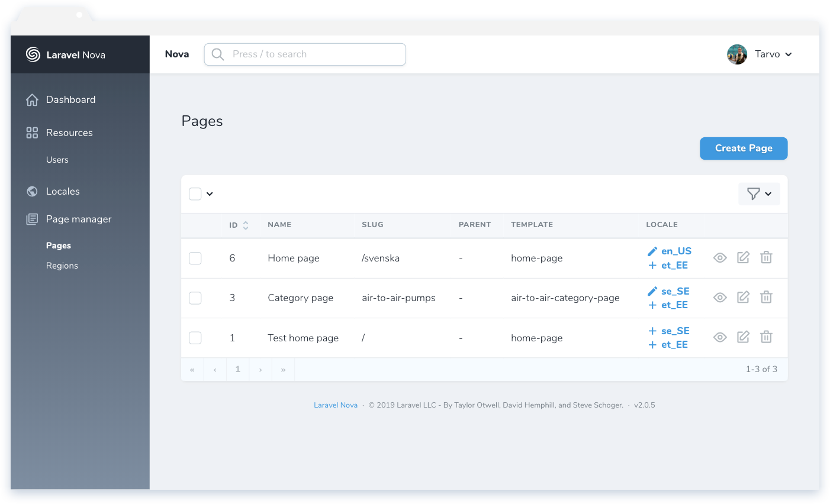Edit the Test home page row
Screen dimensions: 830x504
click(x=743, y=337)
